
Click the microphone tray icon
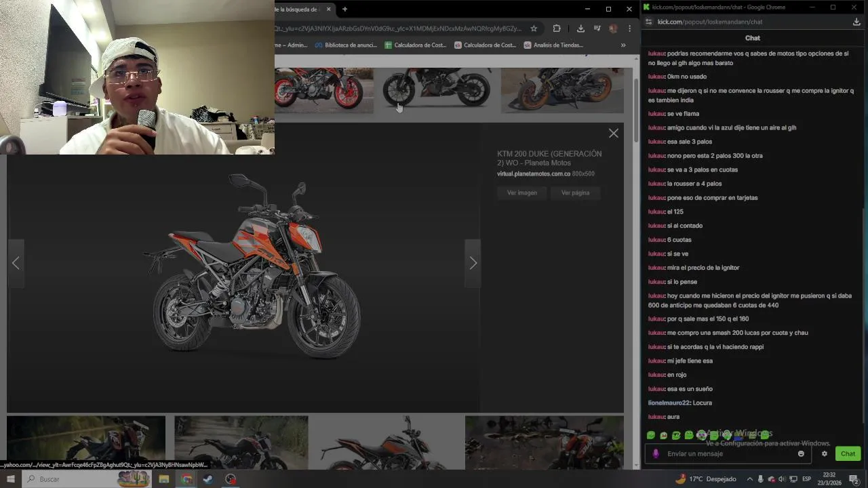pyautogui.click(x=761, y=479)
